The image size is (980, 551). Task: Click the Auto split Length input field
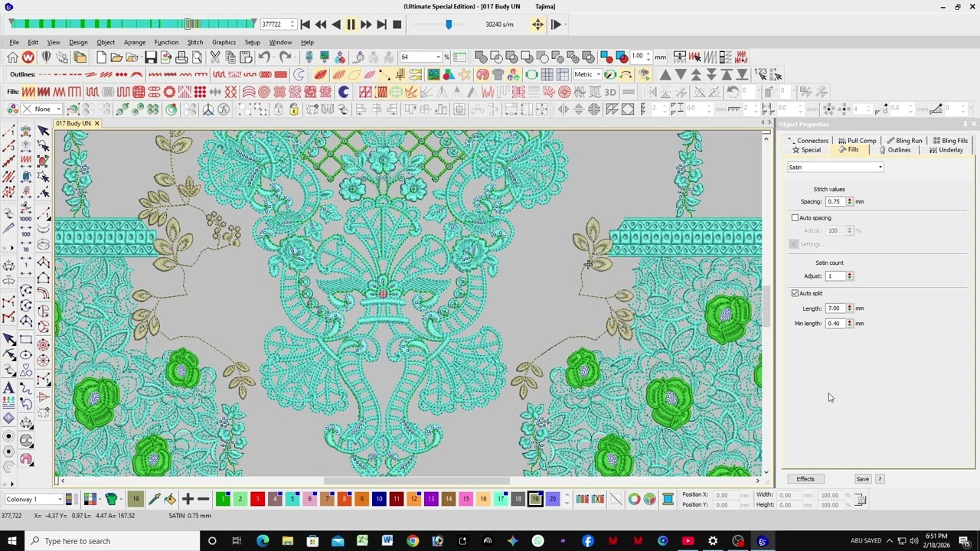[835, 308]
